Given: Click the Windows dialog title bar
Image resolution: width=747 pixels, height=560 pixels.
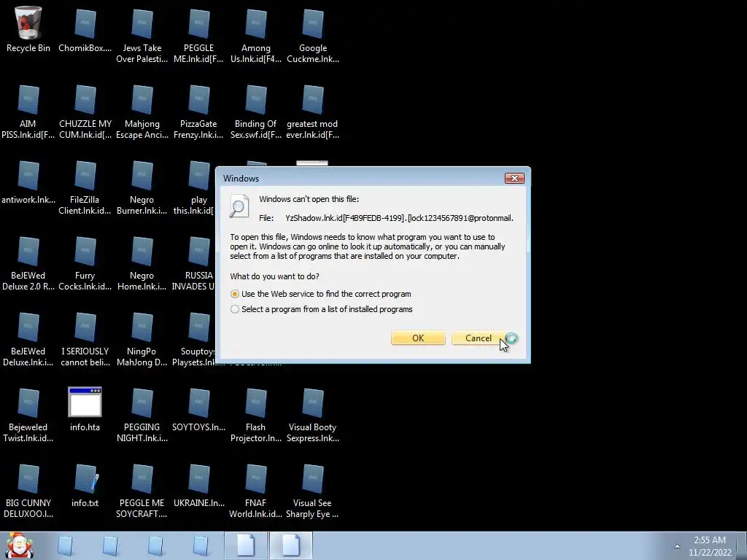Looking at the screenshot, I should point(362,178).
